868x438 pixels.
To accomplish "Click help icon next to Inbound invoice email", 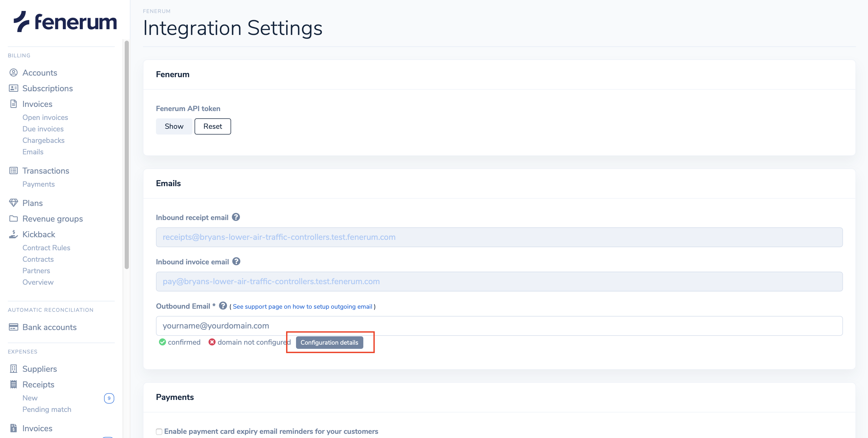I will pos(236,261).
